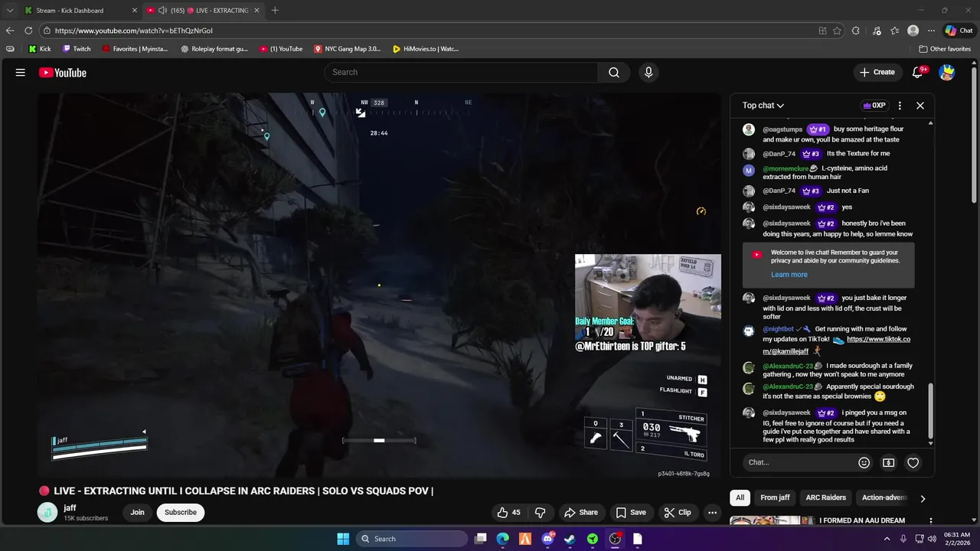The height and width of the screenshot is (551, 980).
Task: Open tiktok.com link in nightbot message
Action: pos(837,345)
